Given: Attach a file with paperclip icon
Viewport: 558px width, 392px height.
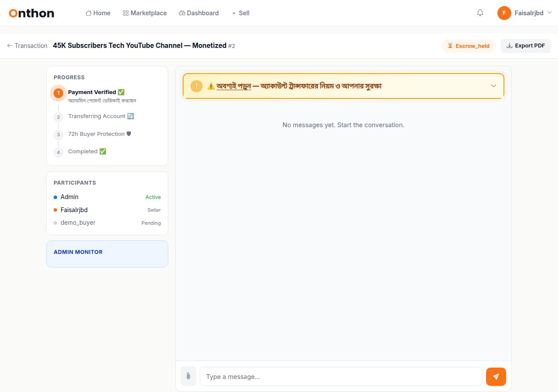Looking at the screenshot, I should [188, 376].
